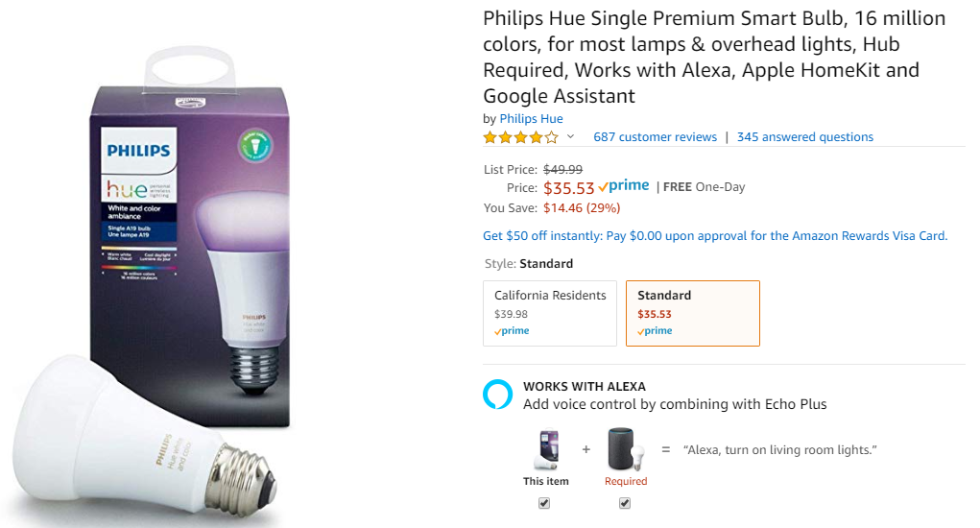
Task: Click the Amazon Rewards Visa Card offer
Action: 715,235
